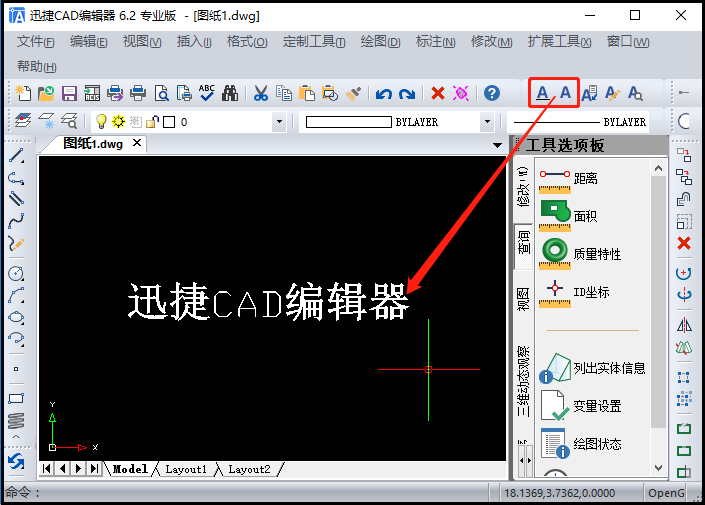This screenshot has height=505, width=705.
Task: Click the layer color white swatch
Action: tap(169, 122)
